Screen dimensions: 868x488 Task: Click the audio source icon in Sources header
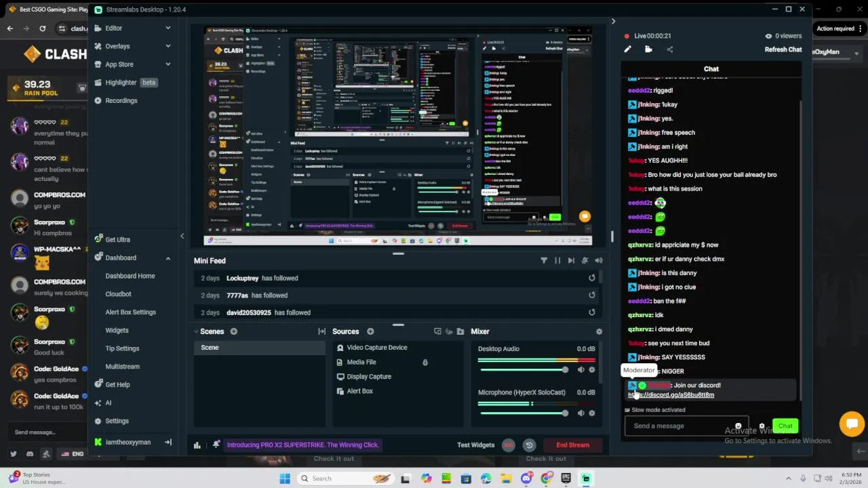(x=449, y=331)
